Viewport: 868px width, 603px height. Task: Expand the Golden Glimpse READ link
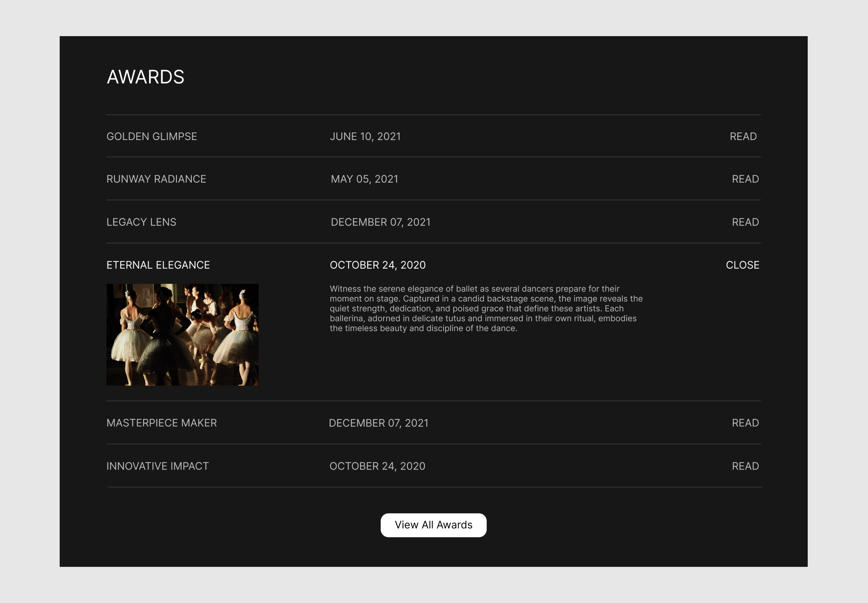(x=743, y=136)
